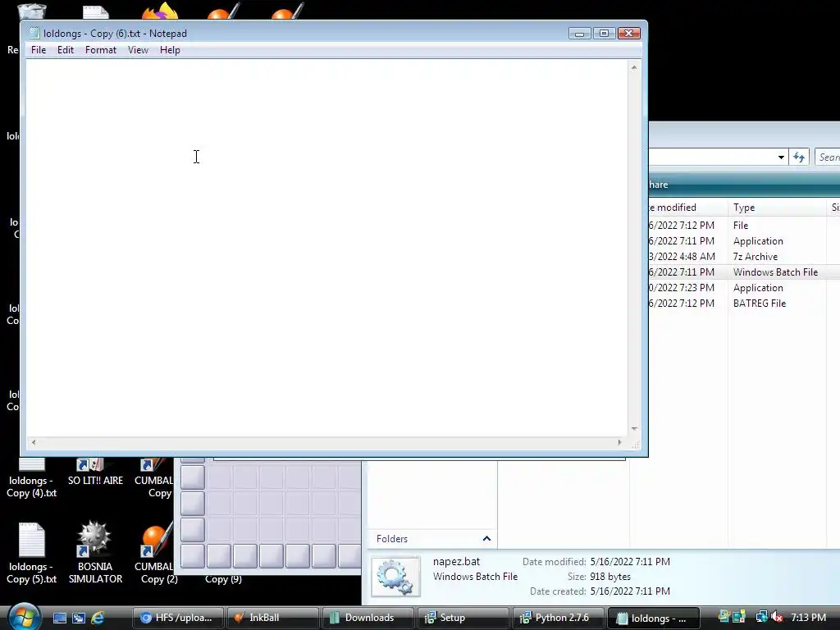
Task: Launch Internet Explorer from quick launch
Action: tap(98, 618)
